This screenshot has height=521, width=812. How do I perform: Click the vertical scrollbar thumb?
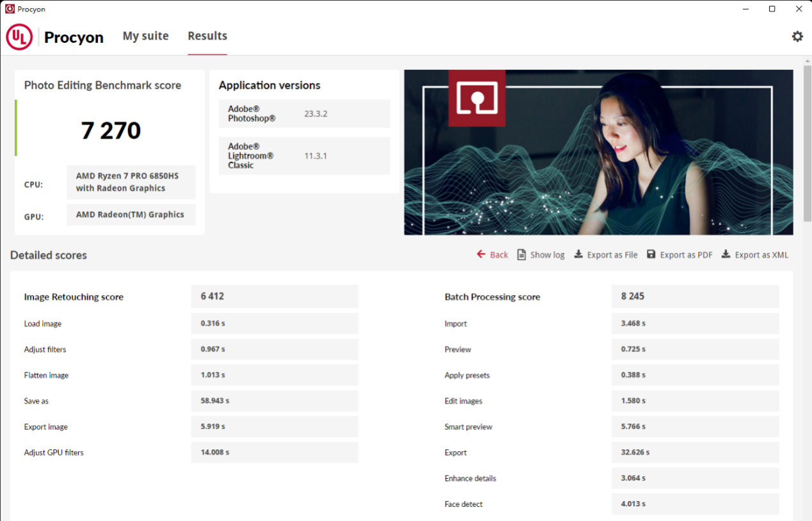tap(808, 143)
